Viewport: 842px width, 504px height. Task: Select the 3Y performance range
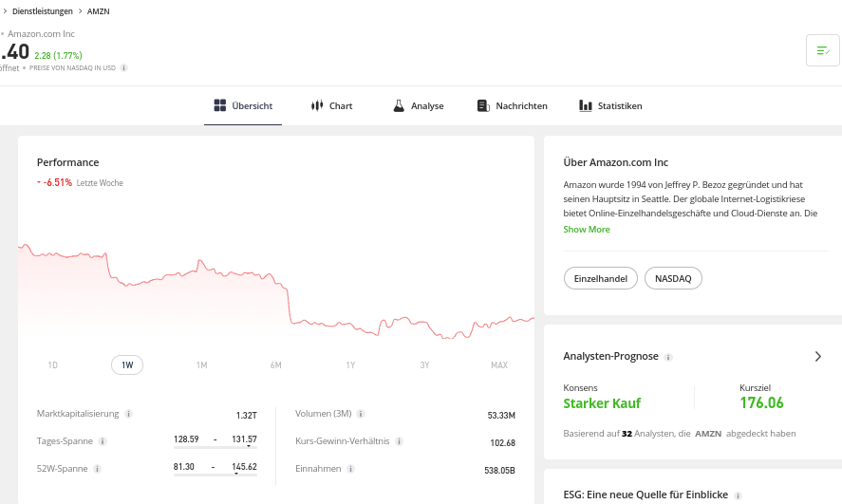424,365
